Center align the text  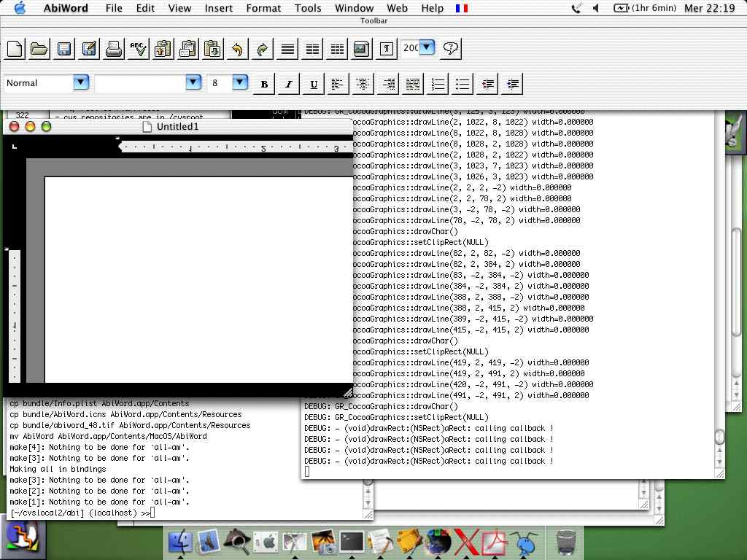pos(363,85)
